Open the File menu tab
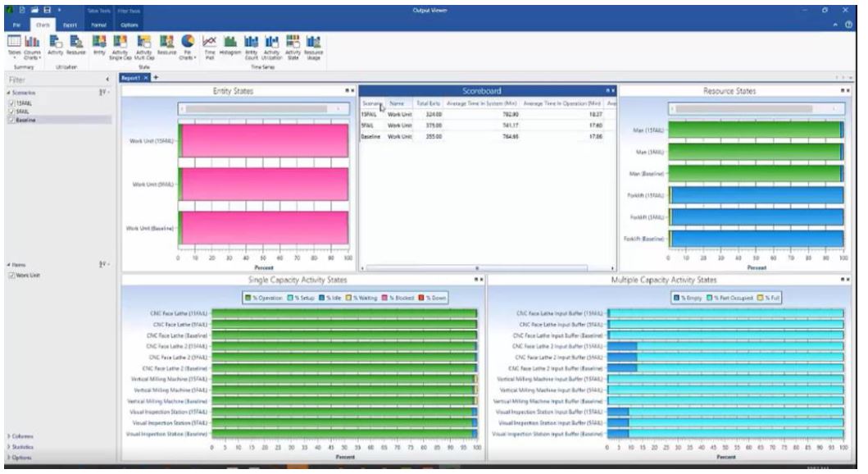The height and width of the screenshot is (474, 868). (x=16, y=25)
